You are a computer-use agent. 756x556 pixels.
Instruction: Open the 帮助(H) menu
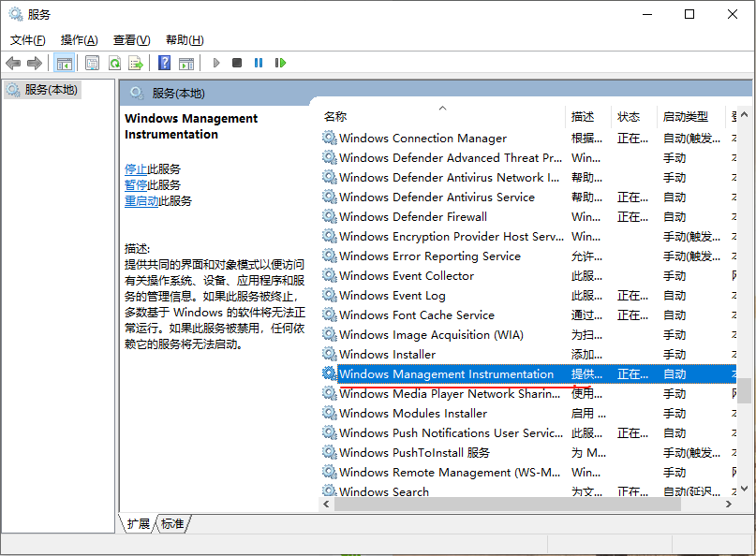point(185,40)
